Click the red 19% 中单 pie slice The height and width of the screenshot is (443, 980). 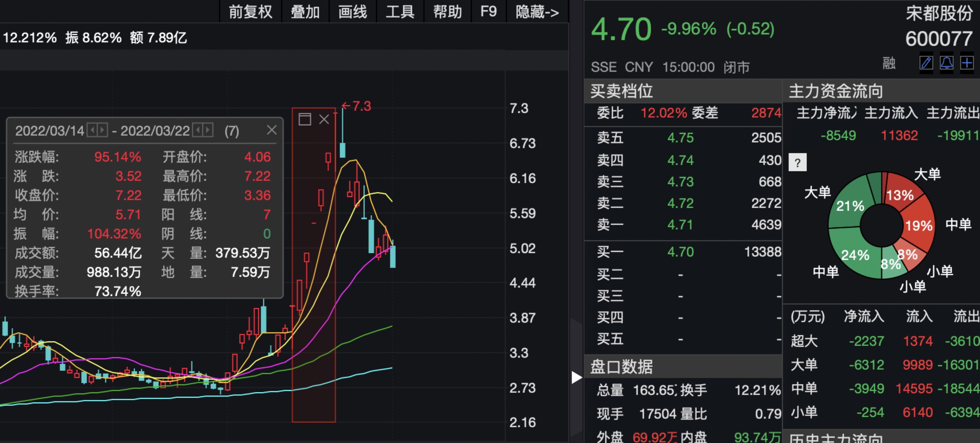(919, 226)
